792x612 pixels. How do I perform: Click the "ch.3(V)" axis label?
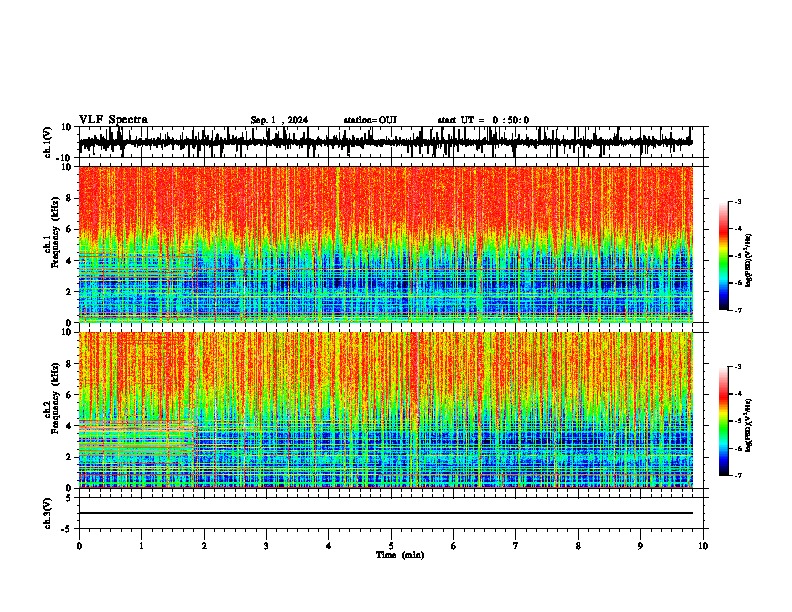48,513
